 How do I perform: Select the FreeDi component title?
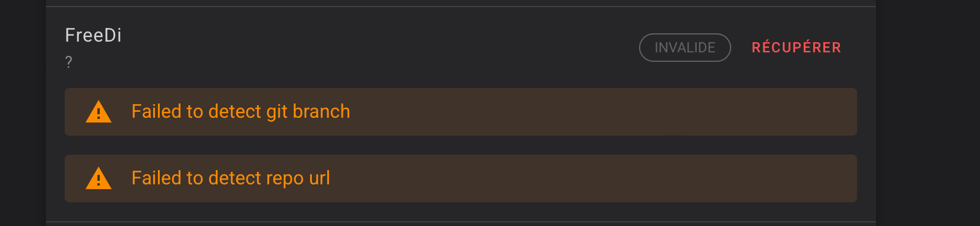93,35
